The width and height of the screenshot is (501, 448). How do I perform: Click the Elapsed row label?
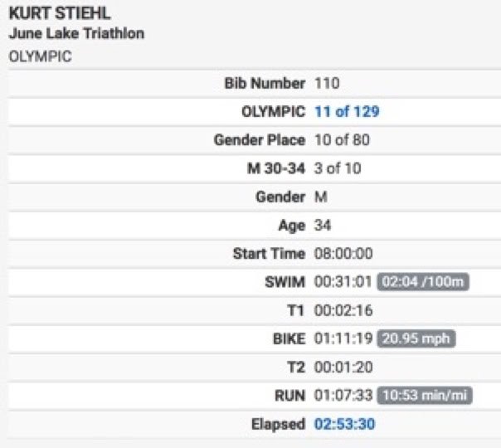[x=279, y=424]
